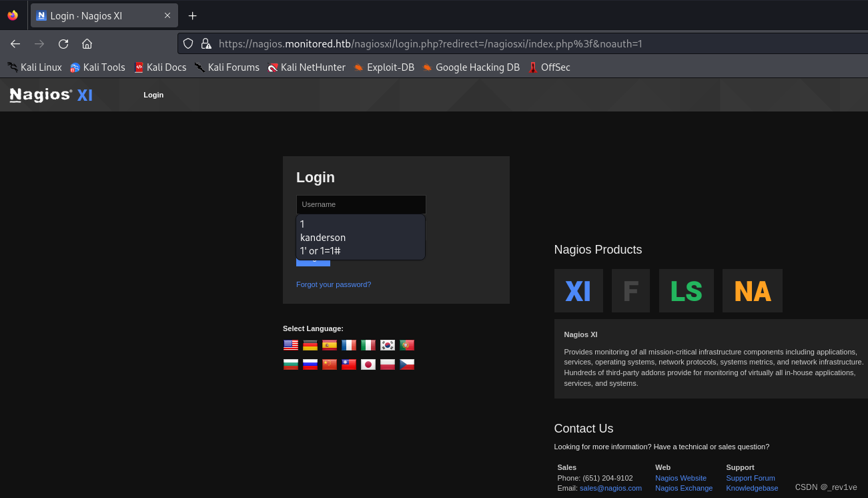
Task: Open the Nagios Website link
Action: (x=681, y=478)
